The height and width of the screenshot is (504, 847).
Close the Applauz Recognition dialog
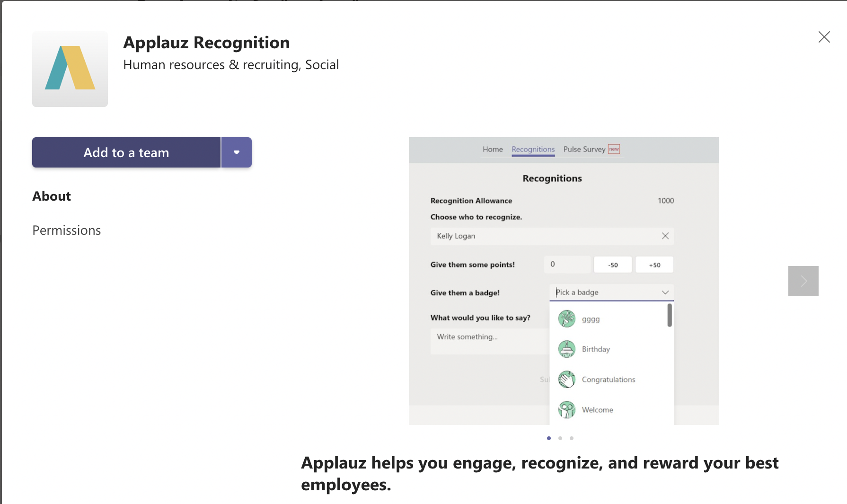[x=824, y=37]
